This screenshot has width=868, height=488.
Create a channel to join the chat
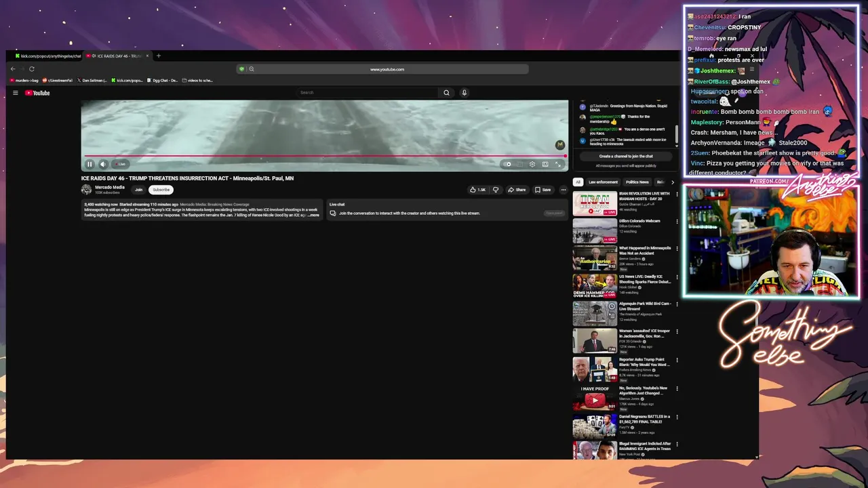(626, 156)
